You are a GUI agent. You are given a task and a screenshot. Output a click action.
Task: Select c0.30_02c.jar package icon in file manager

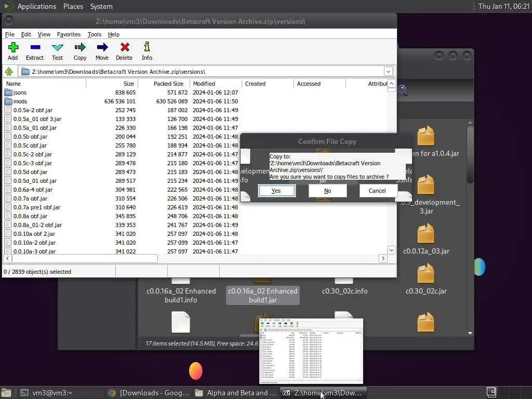point(426,274)
